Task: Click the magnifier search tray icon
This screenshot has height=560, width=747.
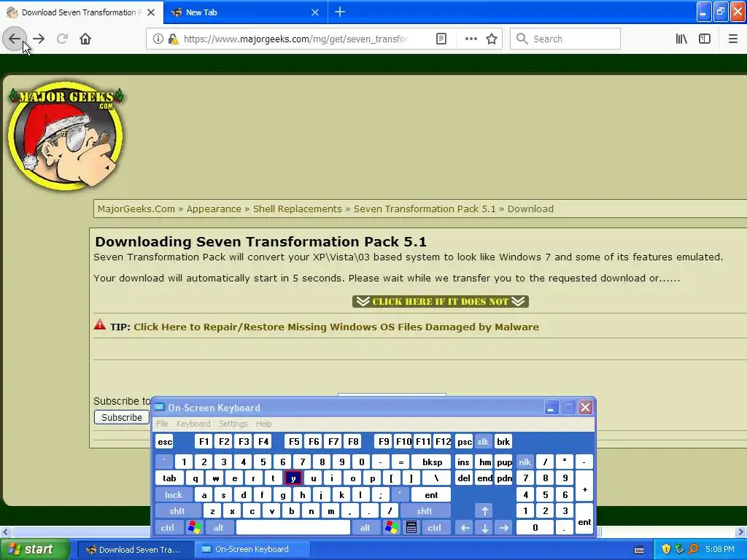Action: tap(693, 549)
